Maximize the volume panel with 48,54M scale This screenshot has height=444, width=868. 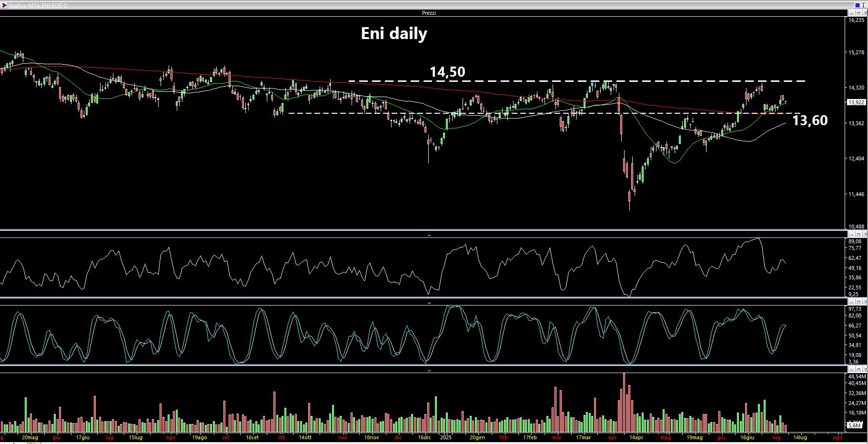point(858,369)
